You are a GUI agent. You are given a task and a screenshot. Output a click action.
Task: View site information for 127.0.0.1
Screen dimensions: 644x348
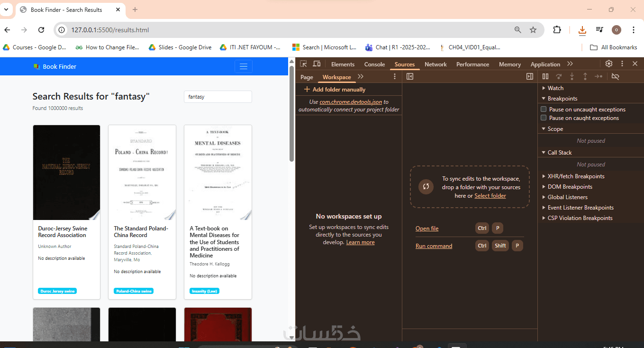(x=62, y=30)
